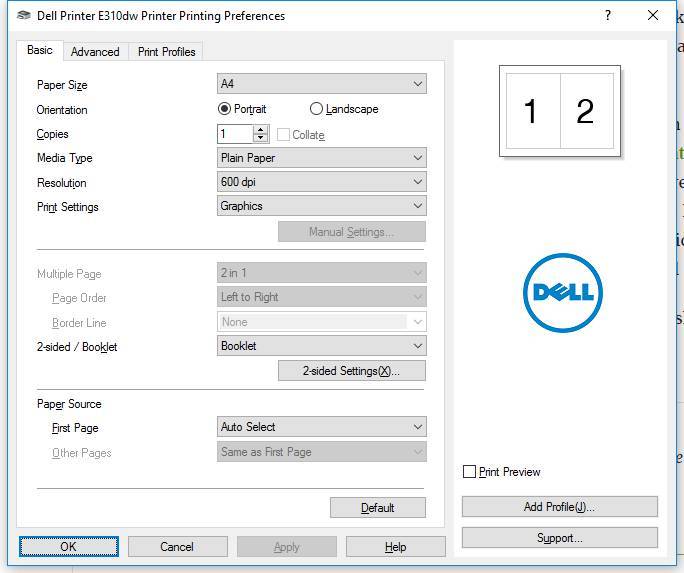This screenshot has width=684, height=573.
Task: Click the 2-sided / Booklet label
Action: pyautogui.click(x=77, y=347)
